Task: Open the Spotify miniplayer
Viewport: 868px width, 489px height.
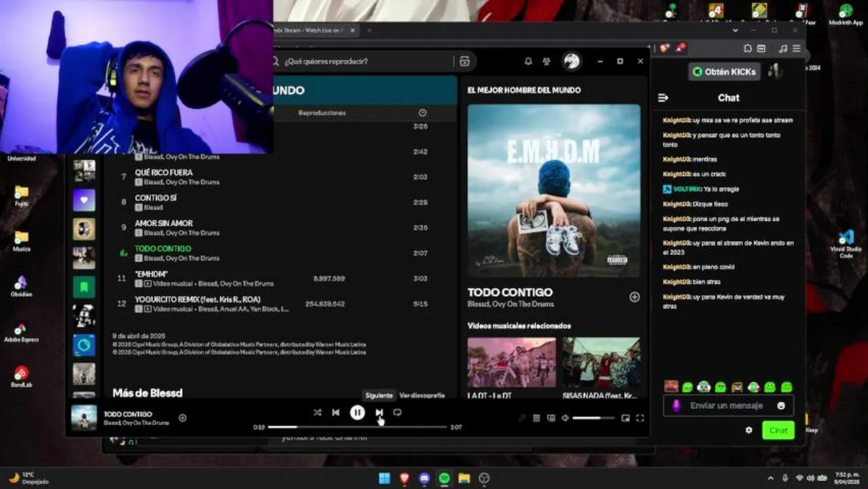Action: [x=626, y=418]
